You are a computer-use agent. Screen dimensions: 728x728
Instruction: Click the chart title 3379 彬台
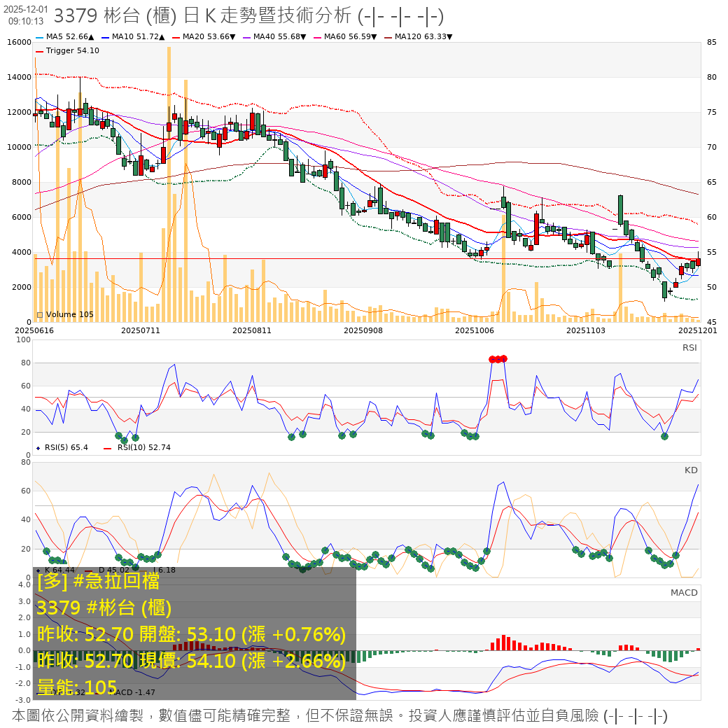coord(119,15)
